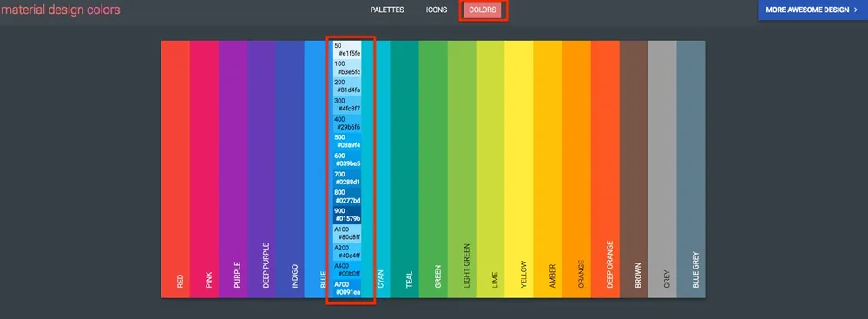Image resolution: width=868 pixels, height=319 pixels.
Task: Expand the RED color column
Action: [175, 169]
